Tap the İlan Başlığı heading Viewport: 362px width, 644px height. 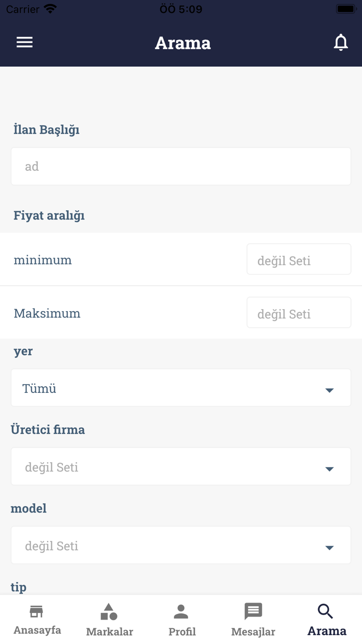47,129
